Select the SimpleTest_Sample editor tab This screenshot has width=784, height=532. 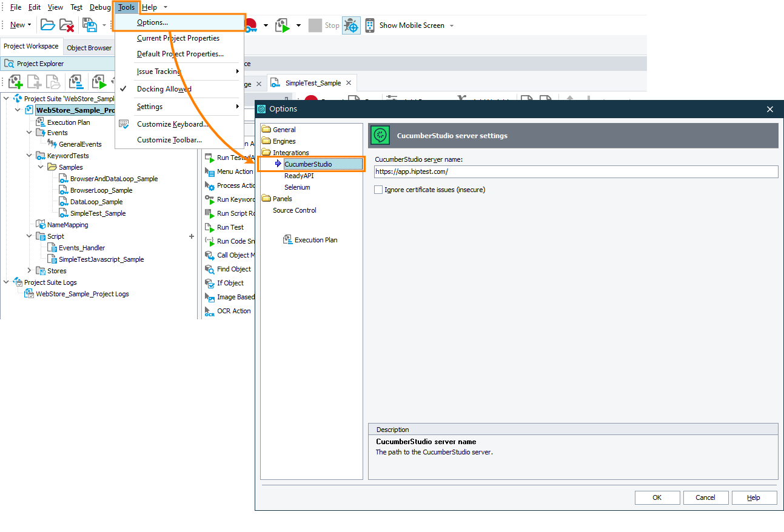[x=313, y=83]
